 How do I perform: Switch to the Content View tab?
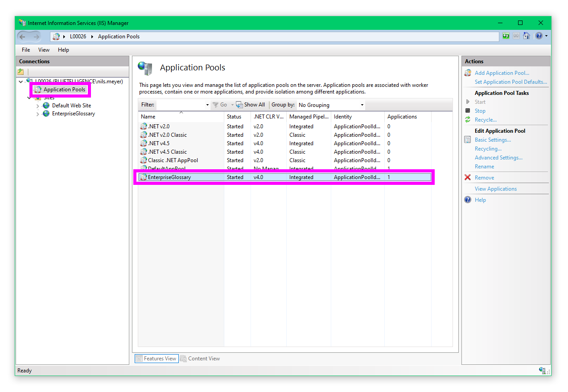[200, 359]
